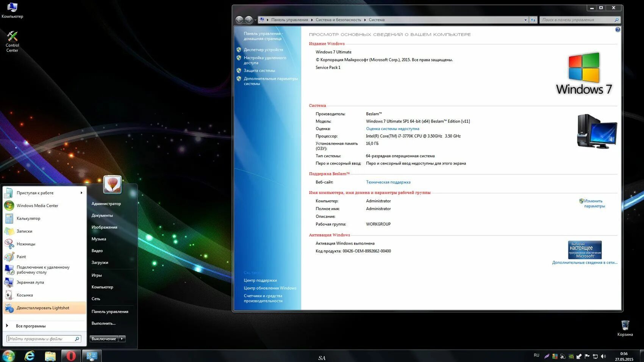
Task: Open the Windows Media Center icon
Action: (9, 205)
